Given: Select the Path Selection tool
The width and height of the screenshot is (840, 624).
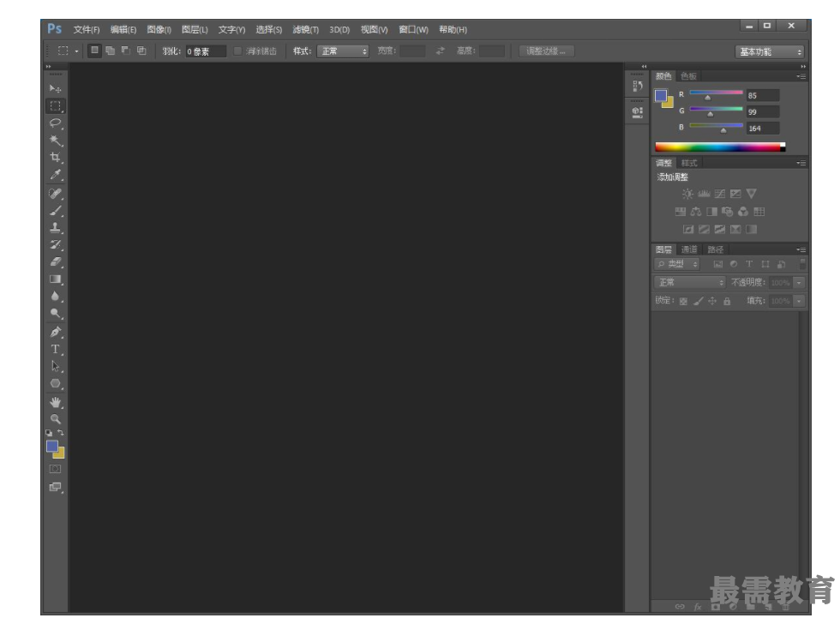Looking at the screenshot, I should click(55, 366).
